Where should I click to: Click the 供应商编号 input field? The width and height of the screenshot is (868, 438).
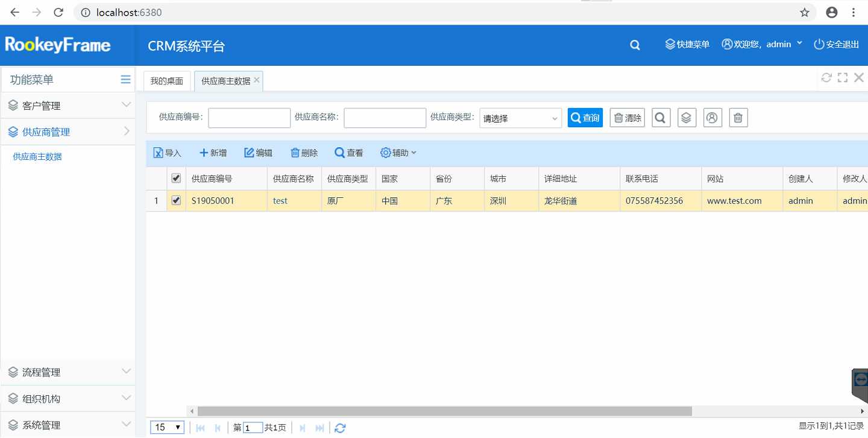tap(250, 118)
